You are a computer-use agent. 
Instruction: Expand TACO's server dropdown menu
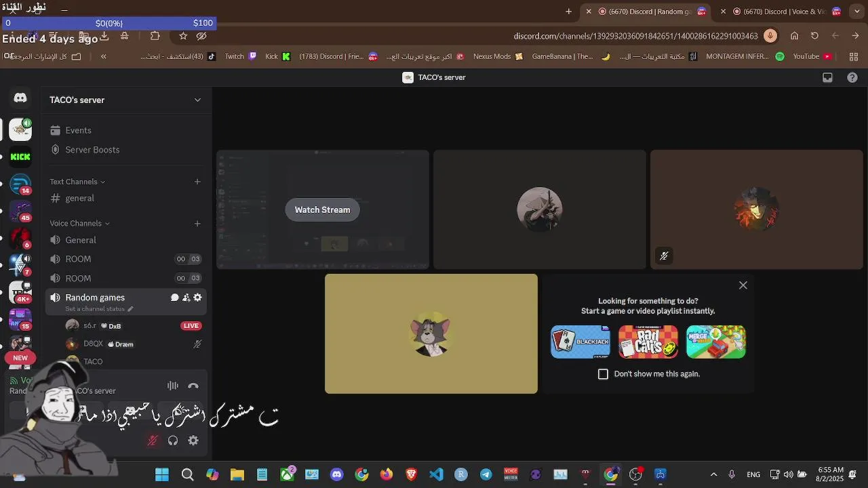click(x=197, y=100)
